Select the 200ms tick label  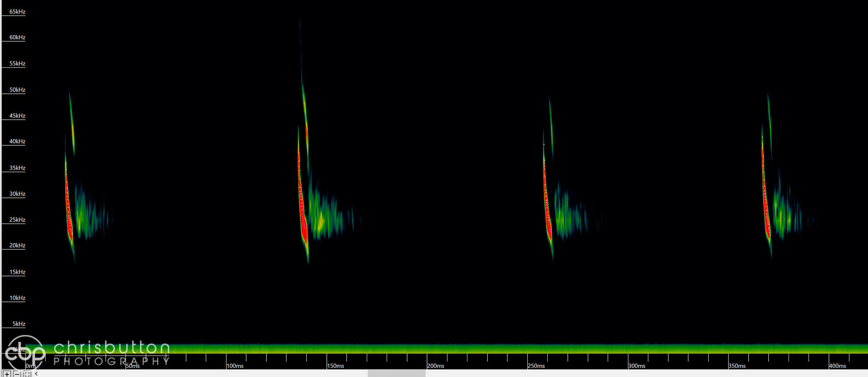click(x=436, y=366)
